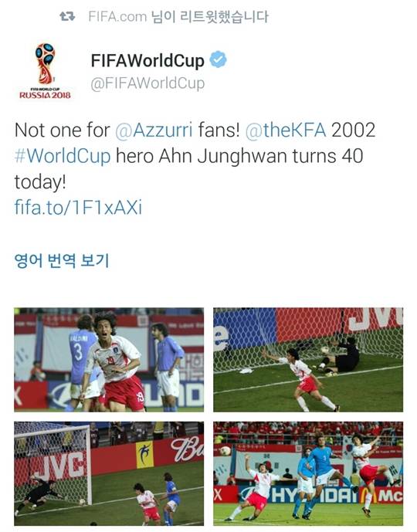Open bottom-left photo of goalkeeper diving
Image resolution: width=417 pixels, height=532 pixels.
[109, 473]
